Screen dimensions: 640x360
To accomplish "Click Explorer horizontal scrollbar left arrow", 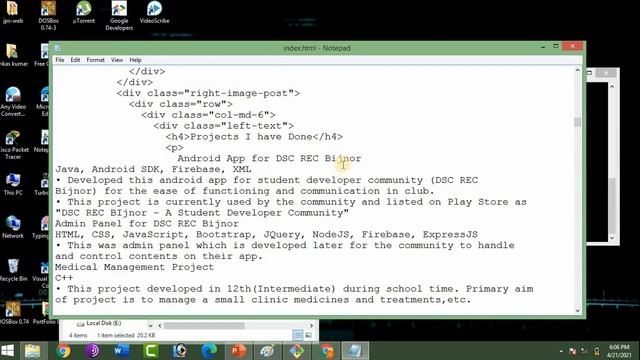I will [160, 326].
